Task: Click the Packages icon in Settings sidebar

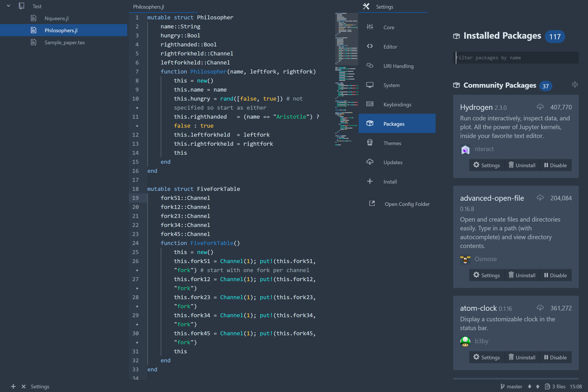Action: click(370, 123)
